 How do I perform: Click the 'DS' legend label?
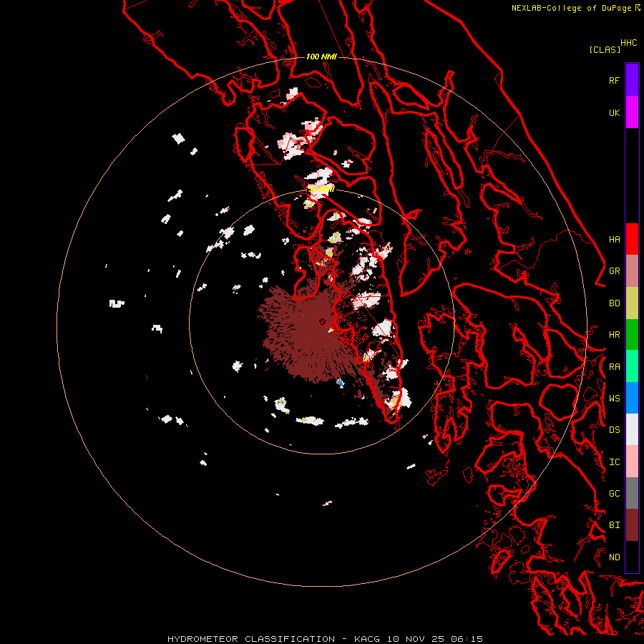[615, 430]
